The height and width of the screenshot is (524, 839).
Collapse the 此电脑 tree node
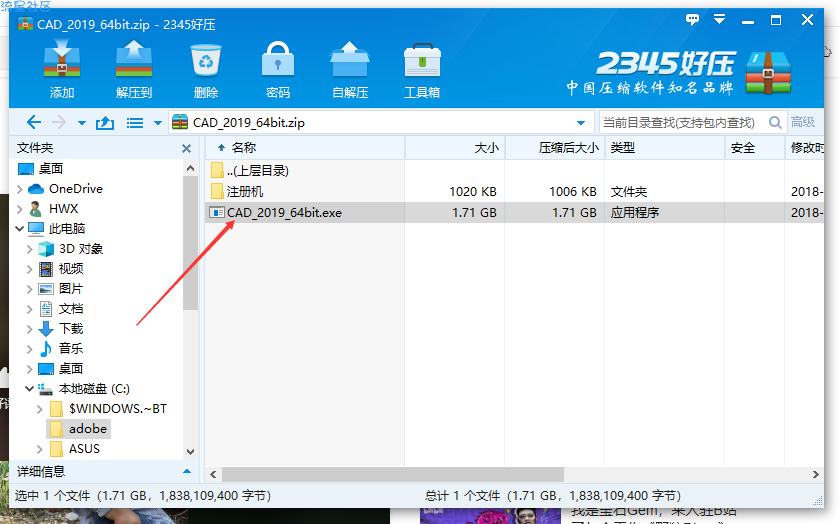coord(19,229)
